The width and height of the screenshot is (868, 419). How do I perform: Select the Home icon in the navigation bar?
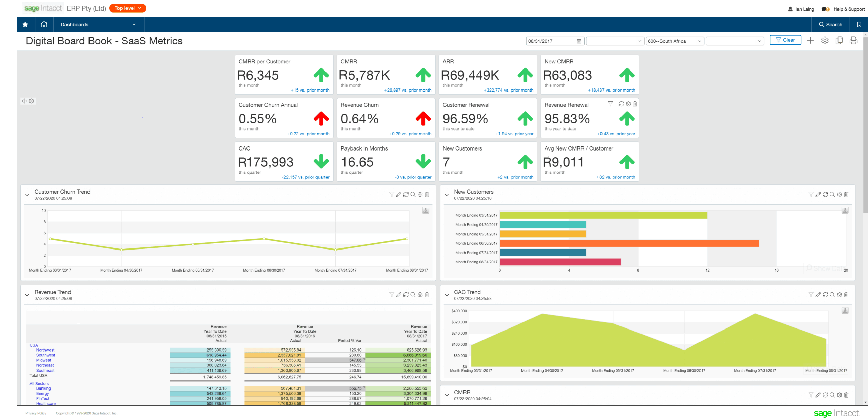pyautogui.click(x=44, y=24)
